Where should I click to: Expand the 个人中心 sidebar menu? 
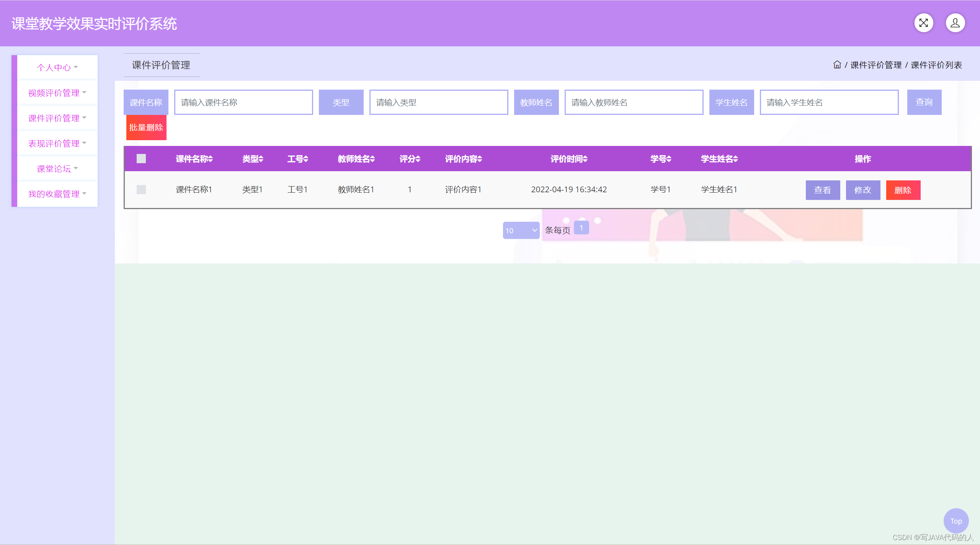pyautogui.click(x=57, y=67)
